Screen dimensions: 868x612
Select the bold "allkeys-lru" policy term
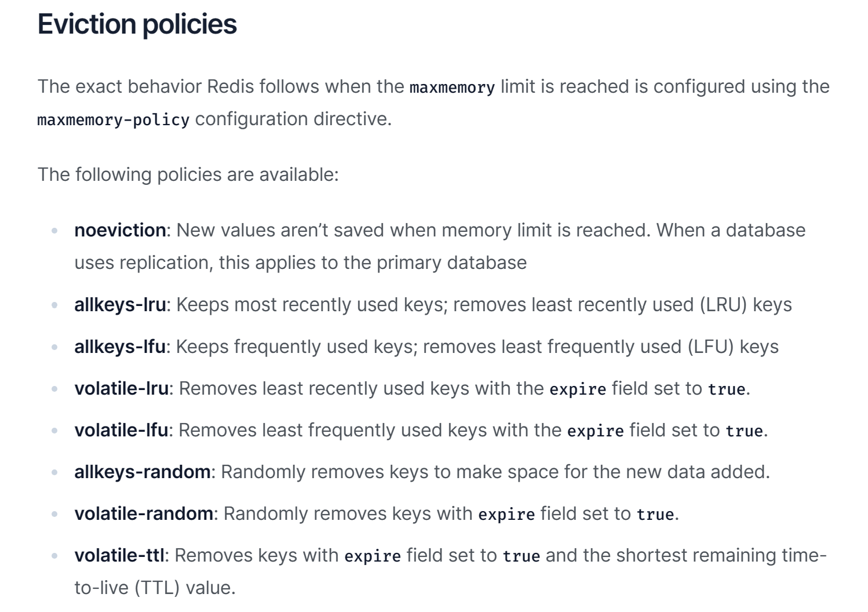coord(120,305)
